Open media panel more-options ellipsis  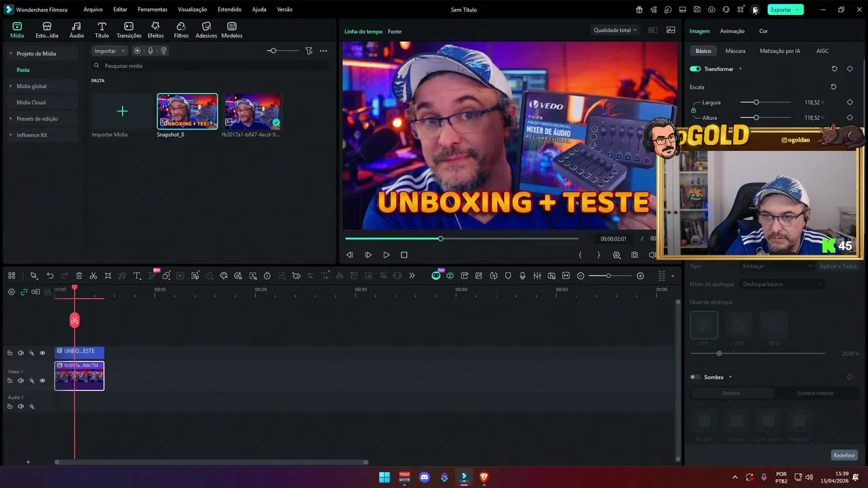pos(323,51)
